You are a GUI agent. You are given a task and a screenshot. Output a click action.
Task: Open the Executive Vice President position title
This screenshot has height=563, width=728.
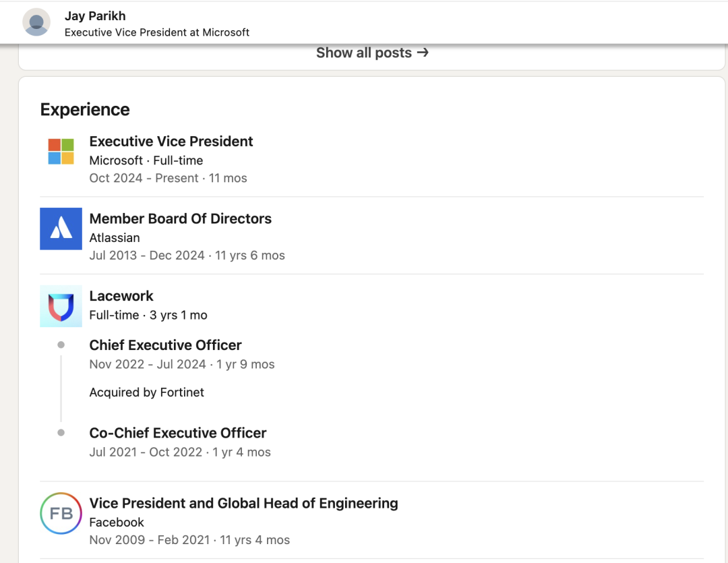click(x=171, y=142)
